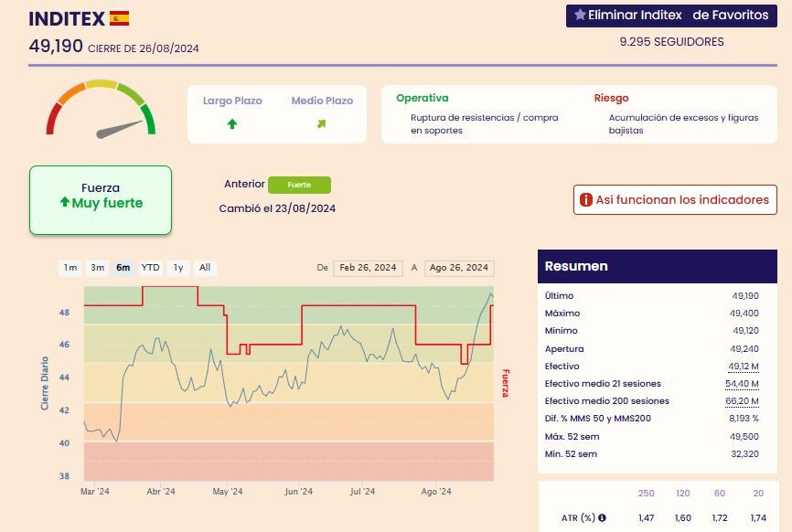Viewport: 792px width, 532px height.
Task: Open Así funcionan los indicadores
Action: pyautogui.click(x=675, y=200)
